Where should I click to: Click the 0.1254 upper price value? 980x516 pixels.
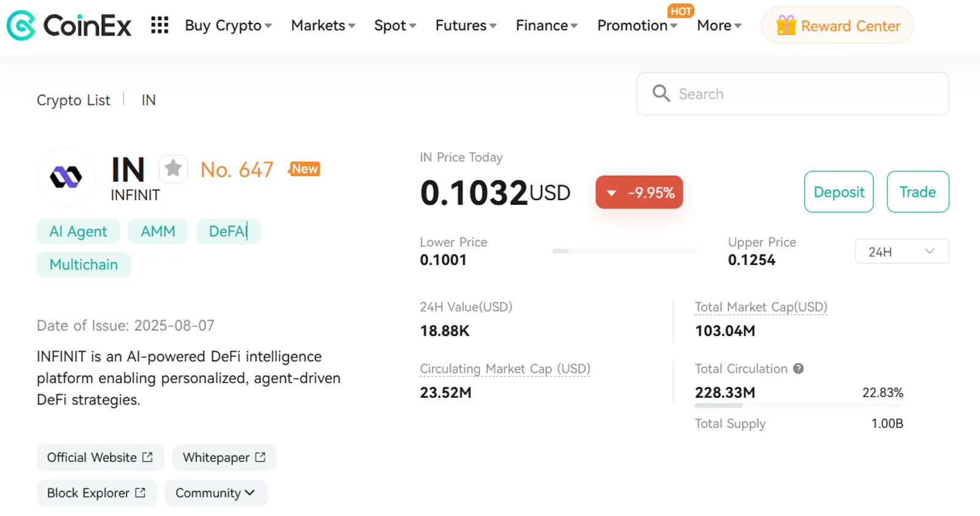tap(752, 260)
